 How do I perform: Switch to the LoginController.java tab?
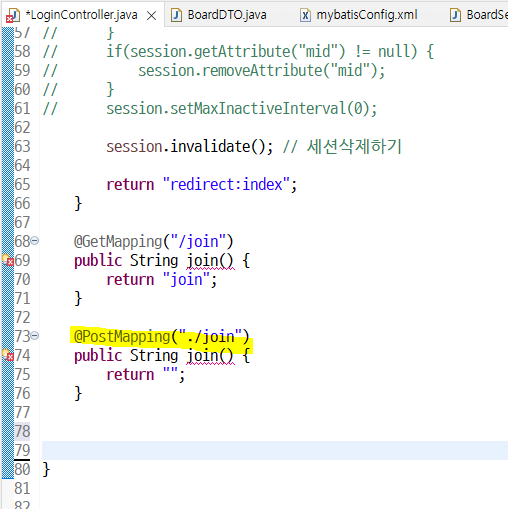tap(81, 15)
